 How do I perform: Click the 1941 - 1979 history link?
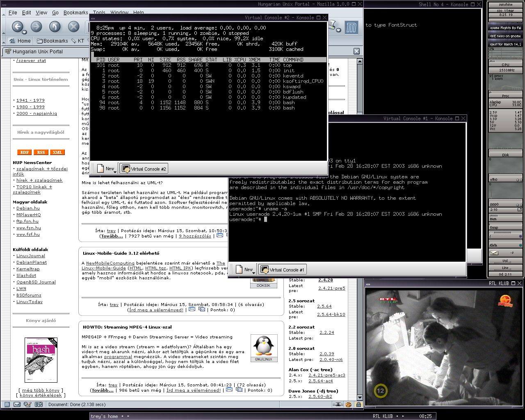(x=30, y=100)
